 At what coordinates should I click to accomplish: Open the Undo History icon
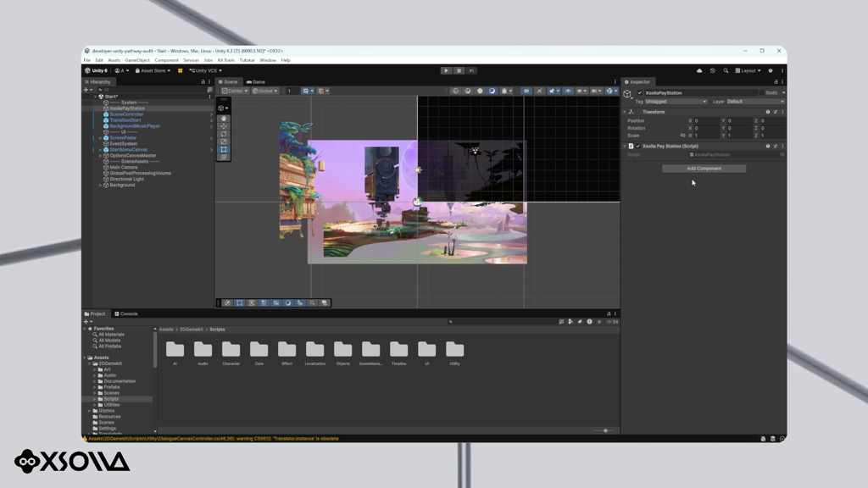[x=712, y=71]
